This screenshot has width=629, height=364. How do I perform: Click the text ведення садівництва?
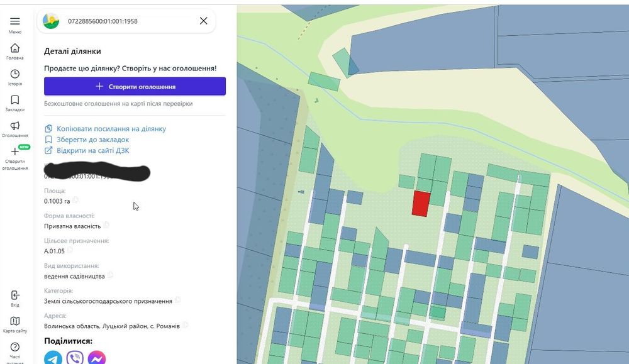coord(74,276)
